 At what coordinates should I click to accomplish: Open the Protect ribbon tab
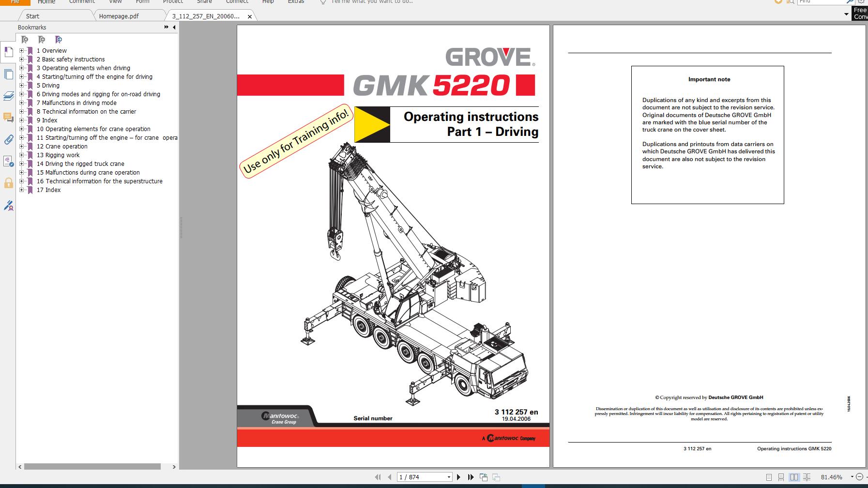click(173, 2)
